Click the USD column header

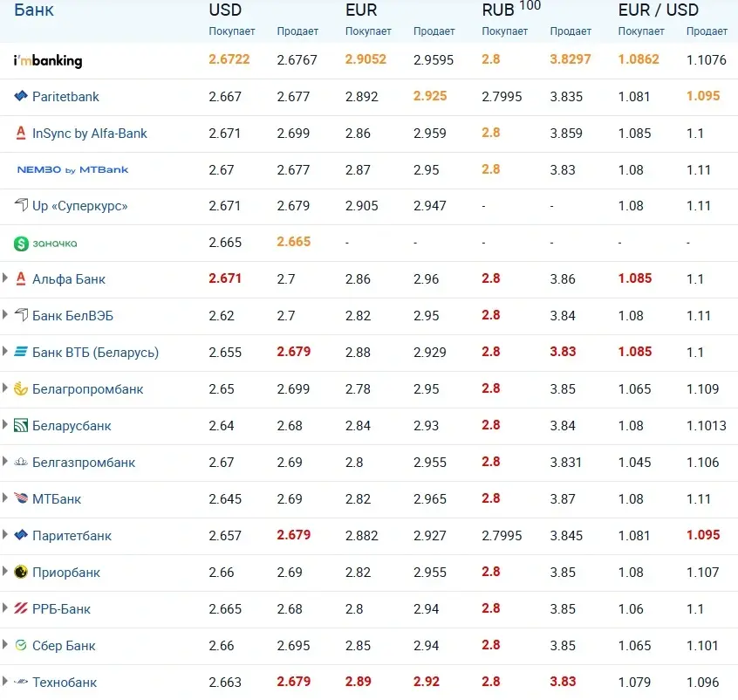pos(225,10)
